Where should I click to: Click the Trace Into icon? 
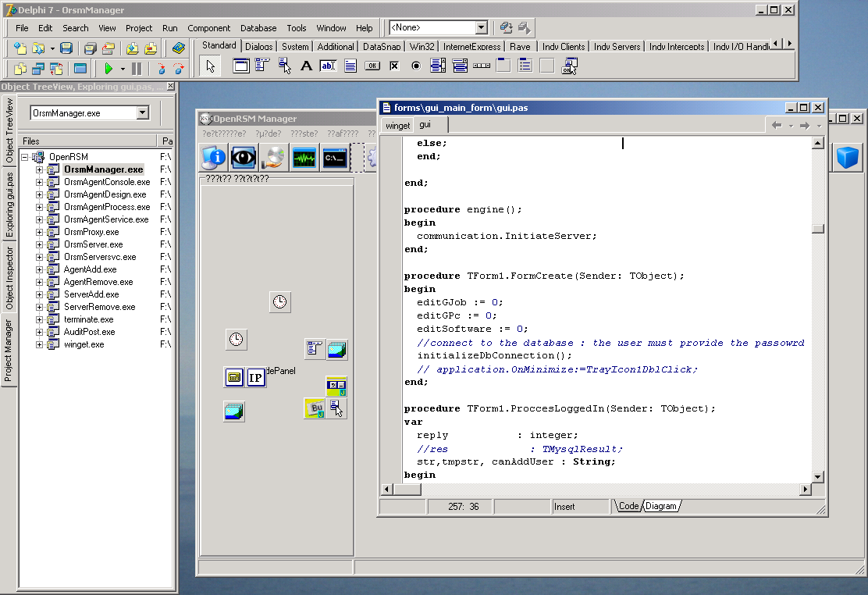161,69
